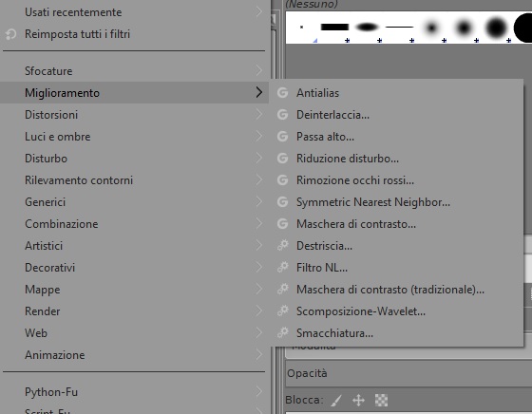Screen dimensions: 532x414
Task: Apply the Antialias filter
Action: 398,92
